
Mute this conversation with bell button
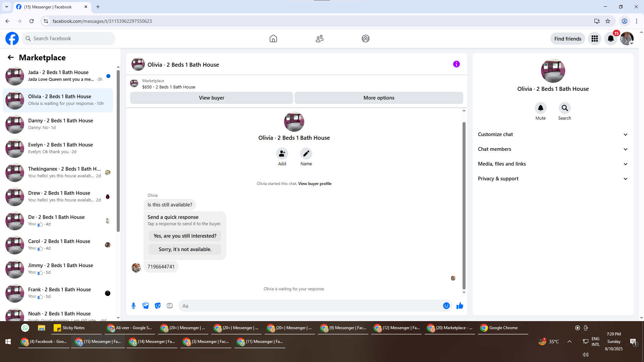(x=540, y=108)
